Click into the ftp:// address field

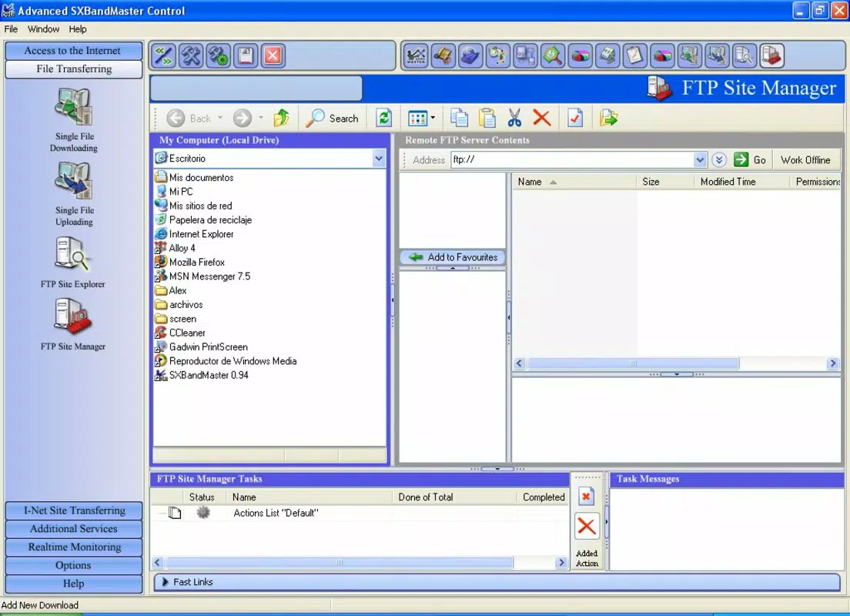coord(572,160)
